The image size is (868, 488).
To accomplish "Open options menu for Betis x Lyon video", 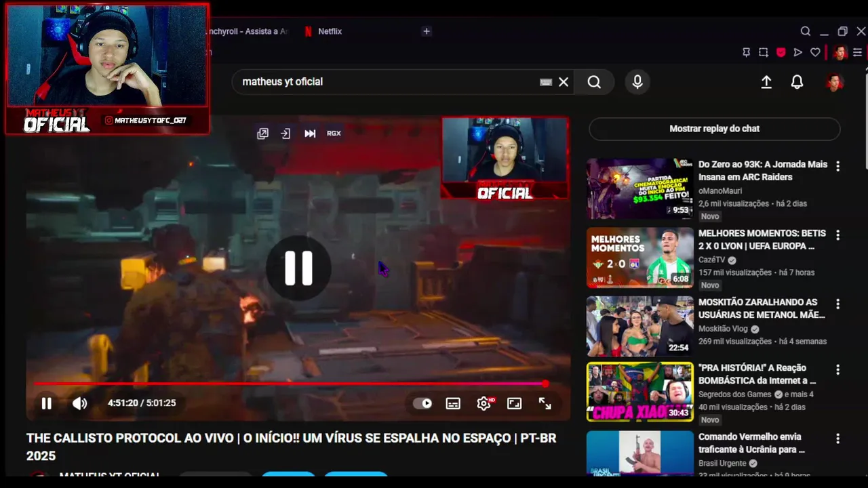I will (838, 235).
